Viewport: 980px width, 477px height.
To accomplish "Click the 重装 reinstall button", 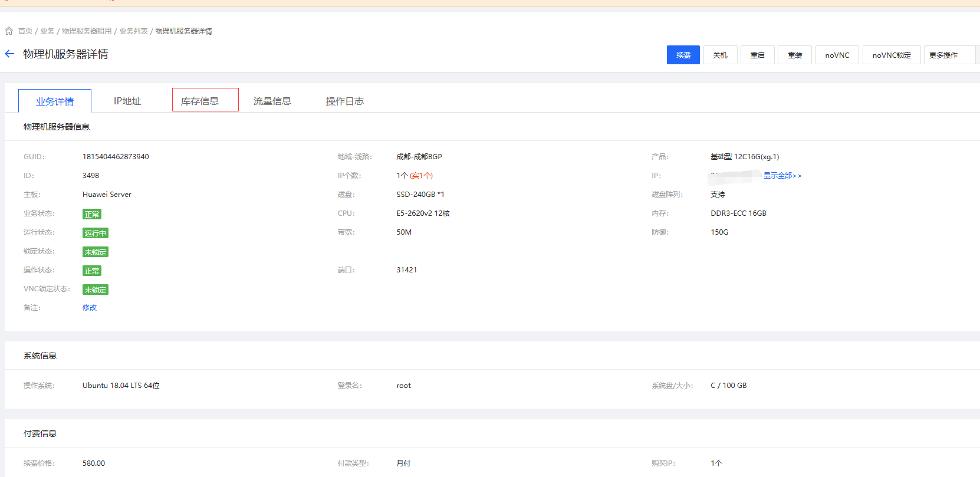I will coord(795,55).
